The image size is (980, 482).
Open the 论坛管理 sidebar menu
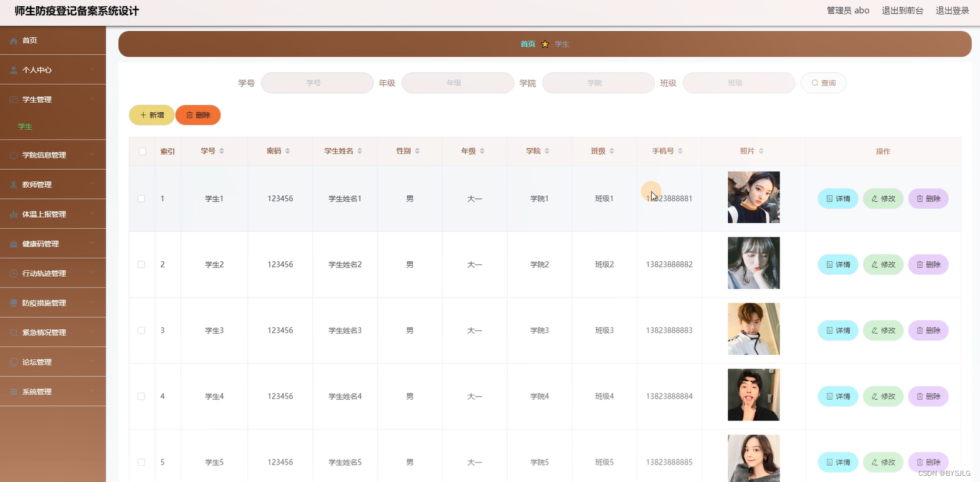tap(53, 362)
